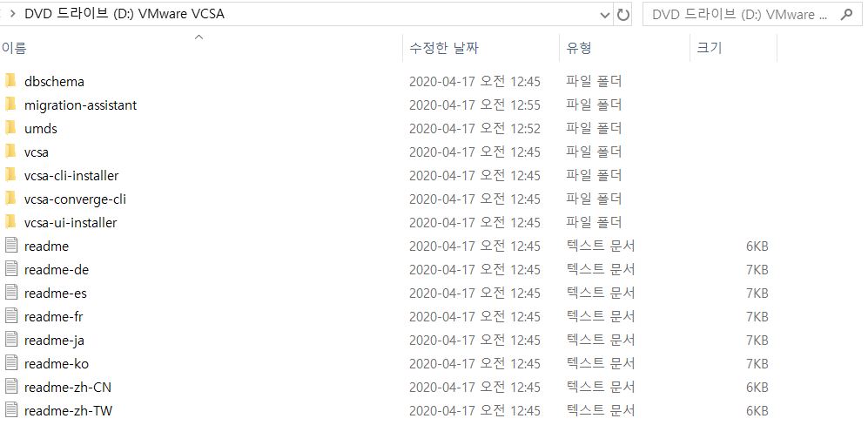
Task: Click the 7KB size of readme-ja
Action: pos(757,340)
